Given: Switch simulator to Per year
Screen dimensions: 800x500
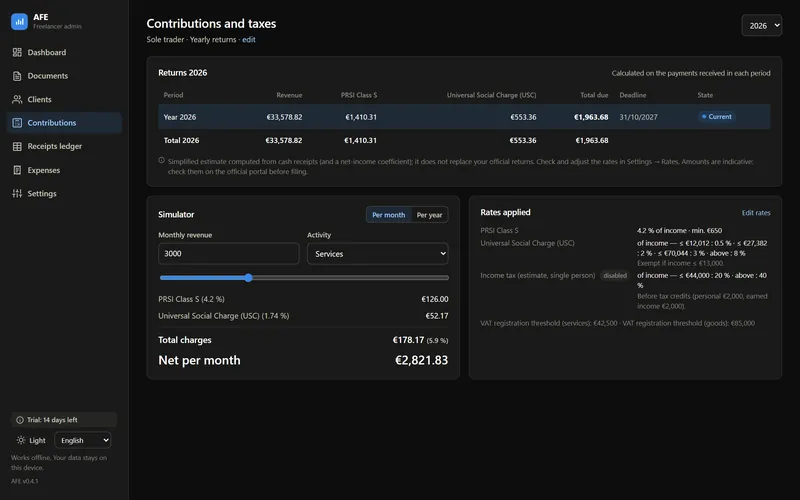Looking at the screenshot, I should click(429, 215).
